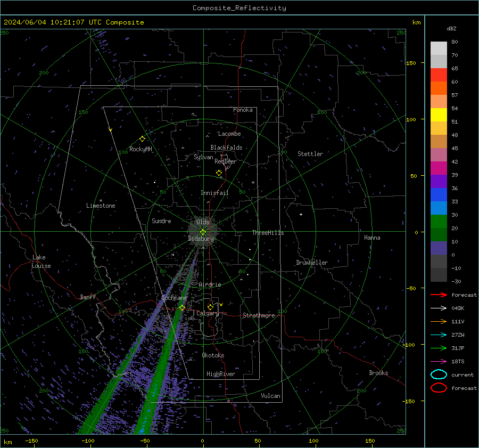Click the red forecast ellipse legend icon

[439, 388]
